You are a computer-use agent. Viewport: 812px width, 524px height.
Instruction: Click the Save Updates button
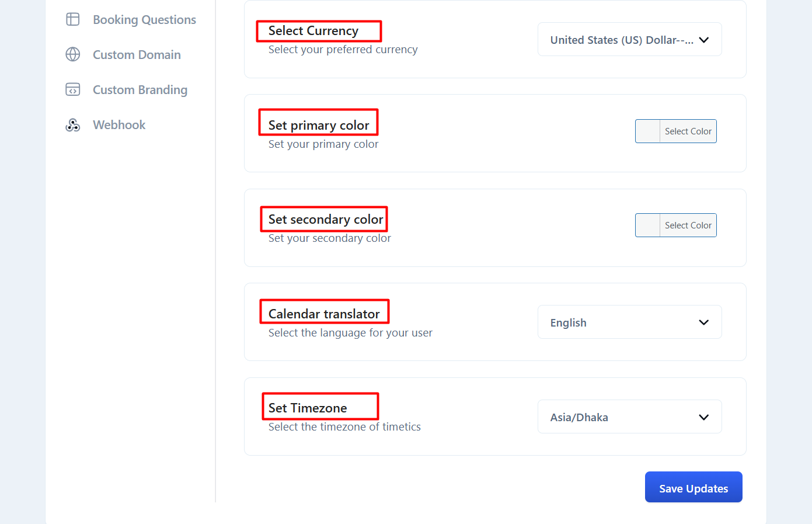click(x=693, y=487)
